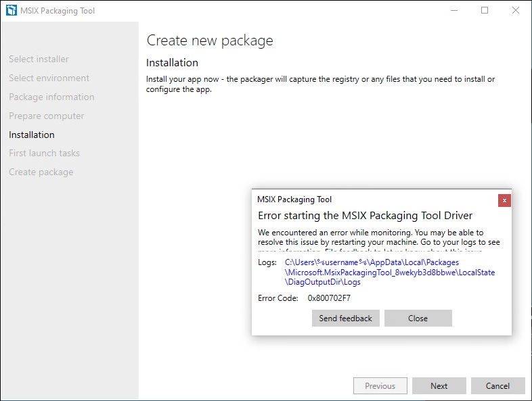
Task: Go to Select installer step
Action: 39,59
